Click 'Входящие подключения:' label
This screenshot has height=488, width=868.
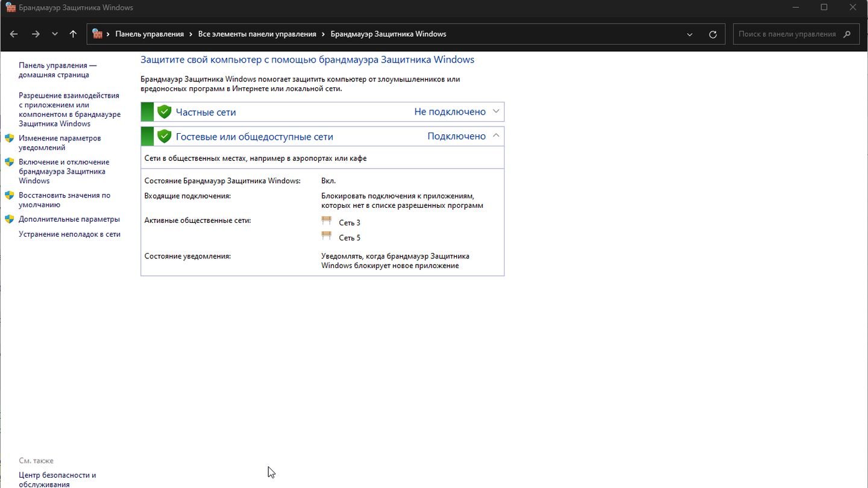pyautogui.click(x=187, y=196)
